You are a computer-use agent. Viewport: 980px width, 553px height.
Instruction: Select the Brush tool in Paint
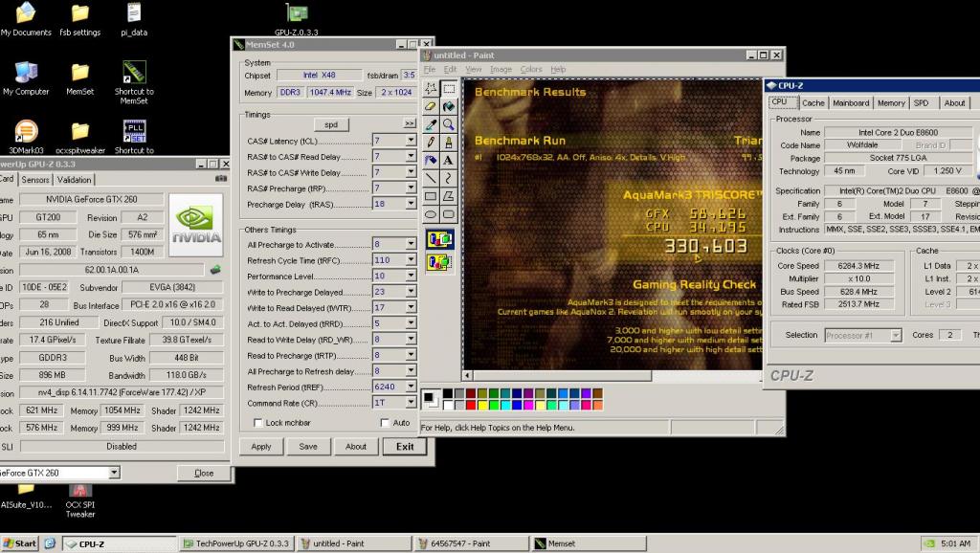coord(449,143)
